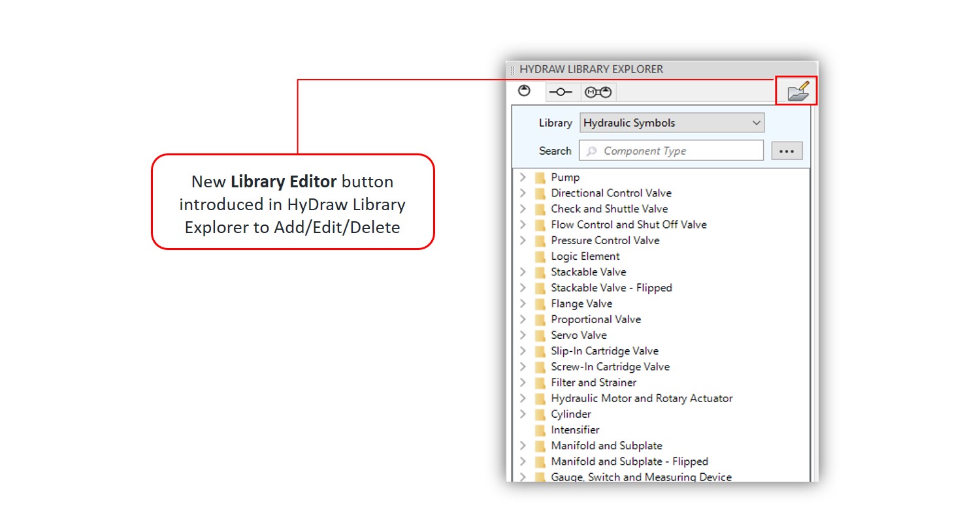Viewport: 980px width, 515px height.
Task: Click the Filter and Strainer folder icon
Action: pyautogui.click(x=540, y=382)
